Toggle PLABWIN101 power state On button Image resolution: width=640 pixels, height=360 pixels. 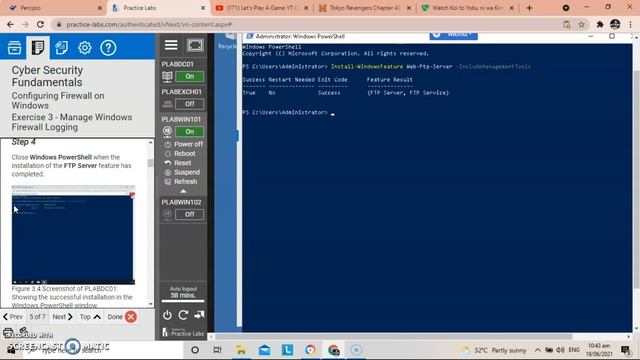click(189, 131)
